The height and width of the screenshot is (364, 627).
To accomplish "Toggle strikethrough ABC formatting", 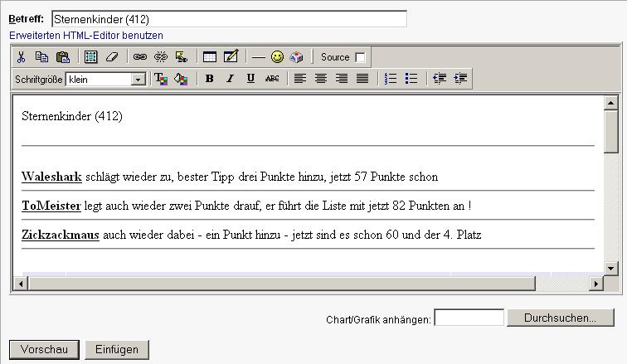I will tap(272, 79).
